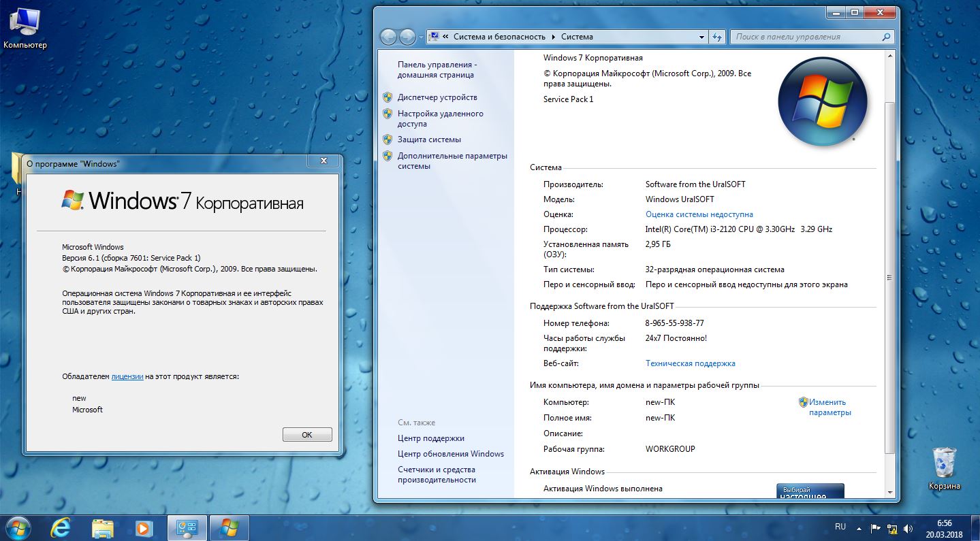Launch Internet Explorer from the taskbar
This screenshot has height=541, width=980.
coord(62,528)
